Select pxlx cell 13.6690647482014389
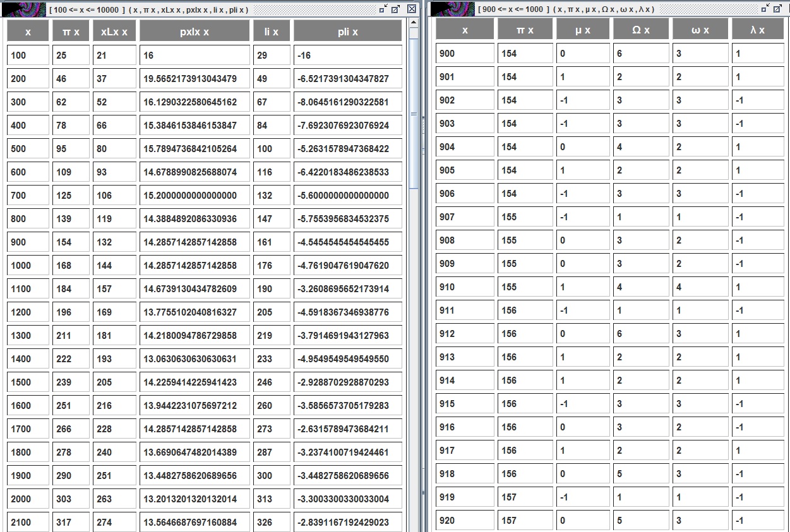 195,452
